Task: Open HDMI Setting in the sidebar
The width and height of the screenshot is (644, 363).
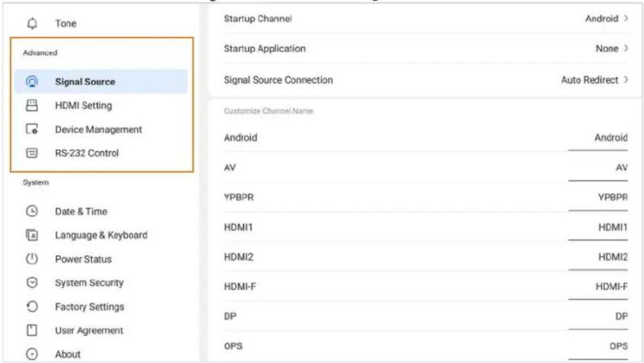Action: point(101,106)
